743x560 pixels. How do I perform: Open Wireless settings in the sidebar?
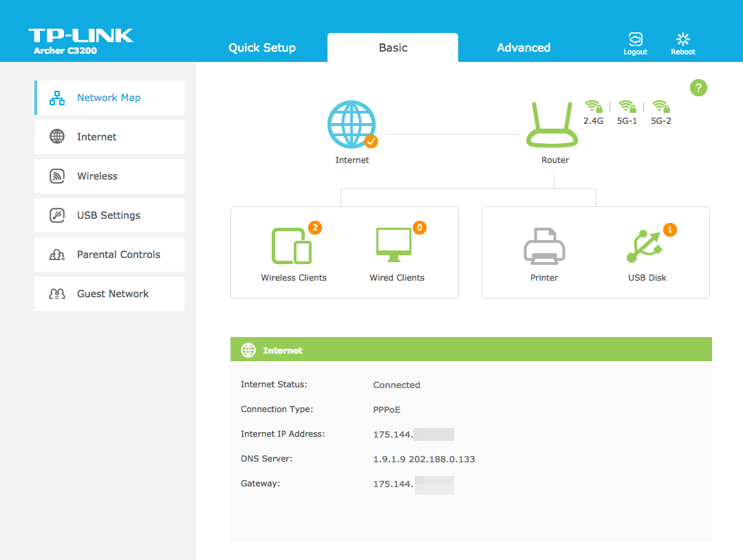[x=109, y=176]
